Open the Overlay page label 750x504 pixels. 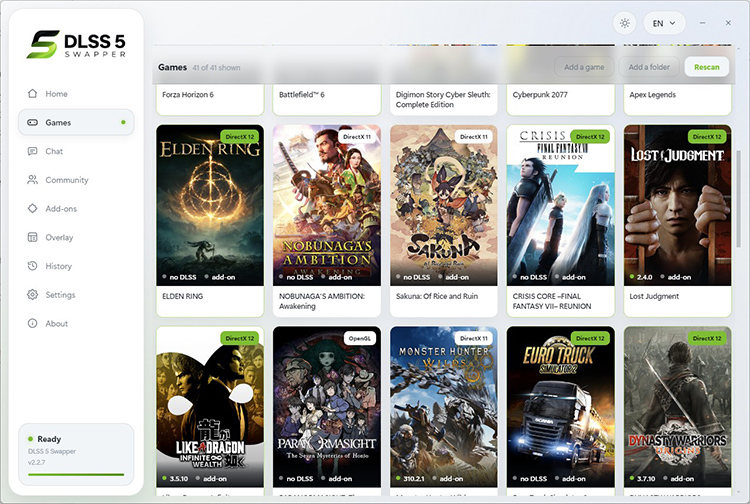click(x=59, y=237)
